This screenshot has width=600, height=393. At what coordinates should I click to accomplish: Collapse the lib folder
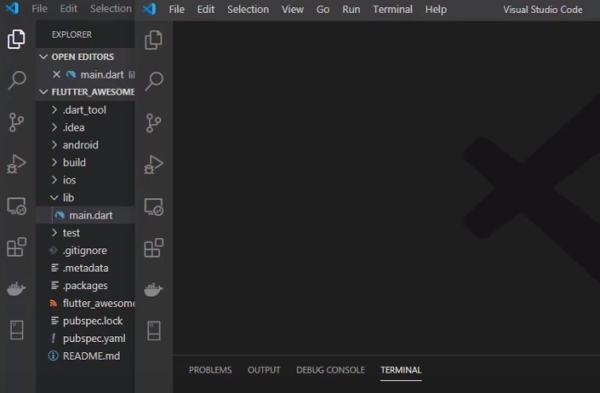pyautogui.click(x=54, y=198)
